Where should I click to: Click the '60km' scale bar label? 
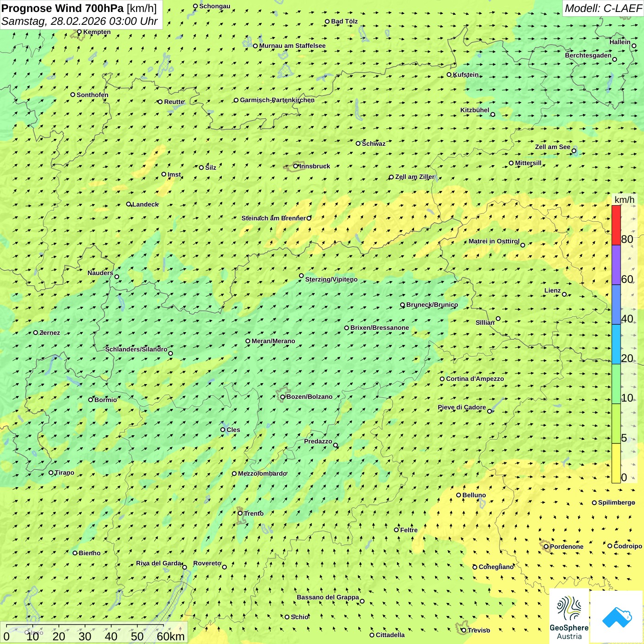pyautogui.click(x=171, y=636)
